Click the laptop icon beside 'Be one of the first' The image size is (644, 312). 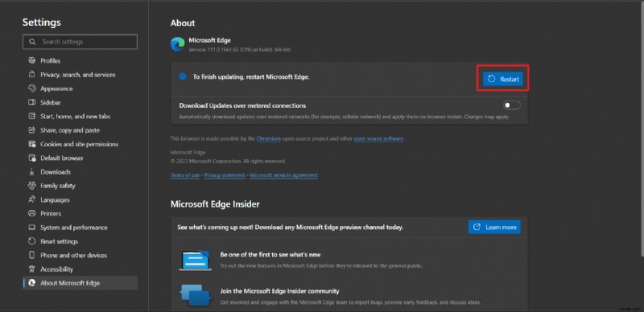click(x=196, y=261)
